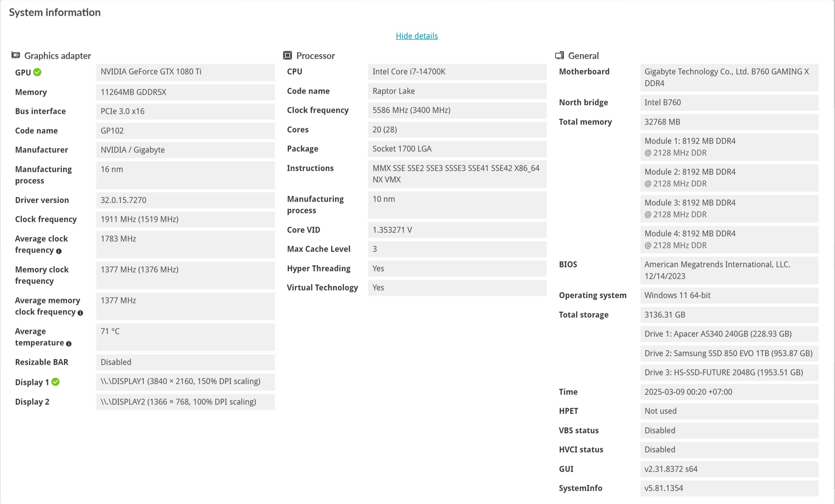The image size is (835, 504).
Task: Click the green checkmark next to GPU
Action: [37, 72]
